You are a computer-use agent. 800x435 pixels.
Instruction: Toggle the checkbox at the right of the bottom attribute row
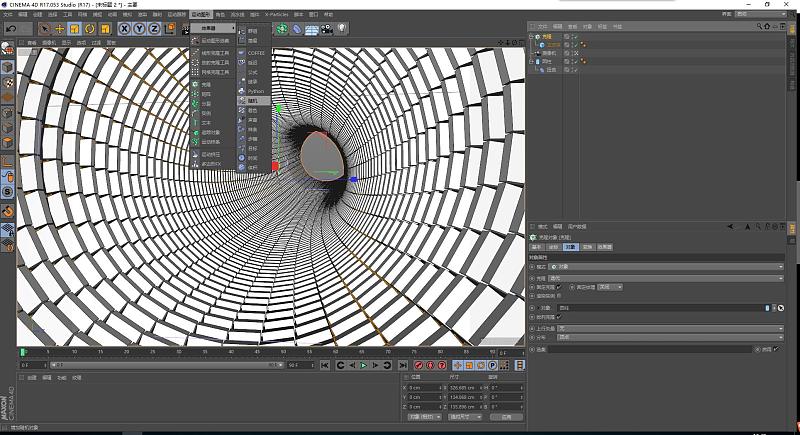[x=775, y=349]
